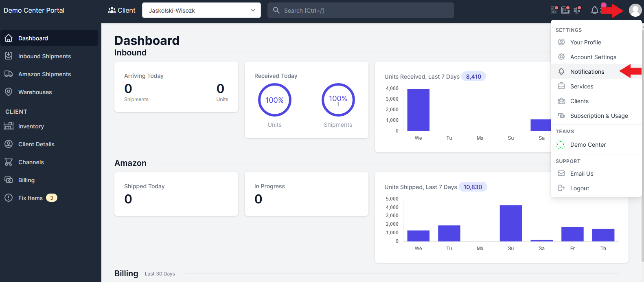This screenshot has height=282, width=644.
Task: Click the We bar in Units Received chart
Action: tap(418, 110)
